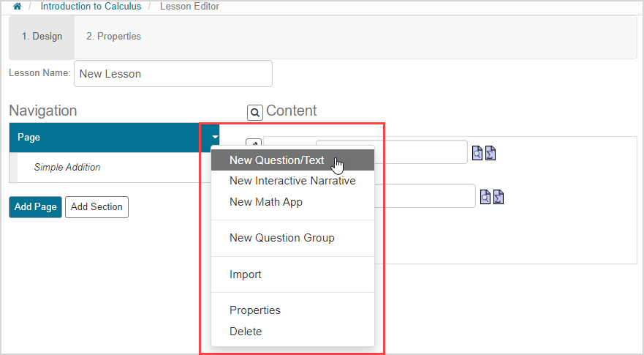Choose New Question Group
The width and height of the screenshot is (644, 355).
coord(282,238)
